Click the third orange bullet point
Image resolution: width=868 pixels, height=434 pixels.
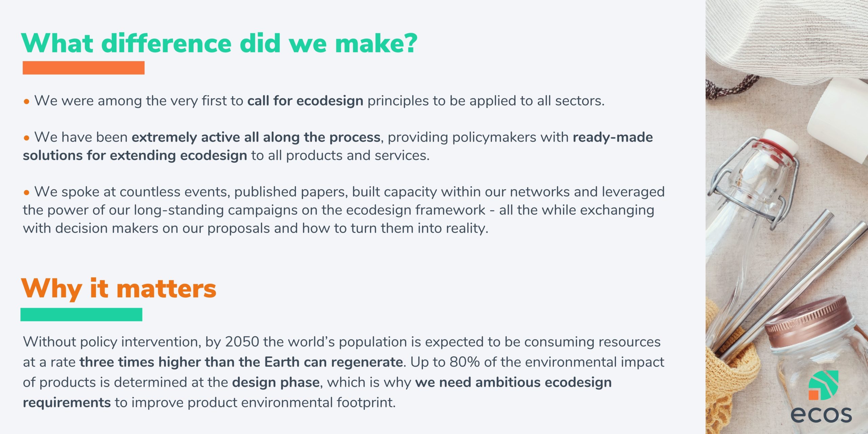(x=27, y=192)
